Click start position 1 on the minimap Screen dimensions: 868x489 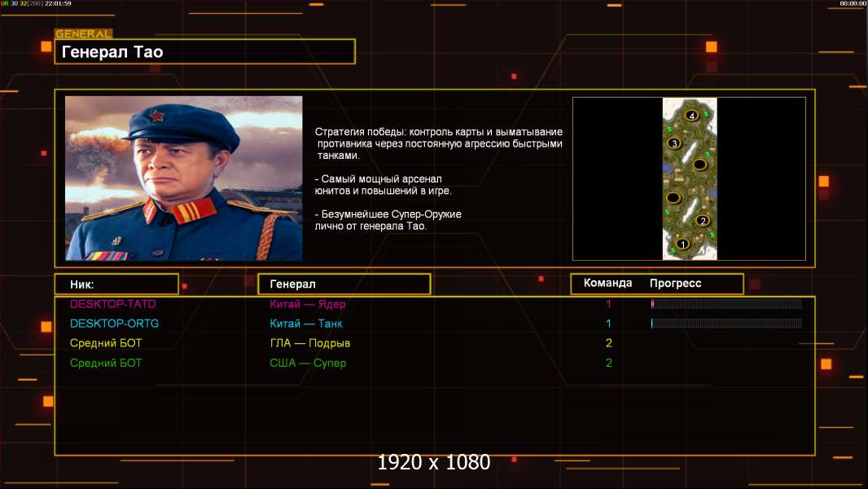point(682,244)
